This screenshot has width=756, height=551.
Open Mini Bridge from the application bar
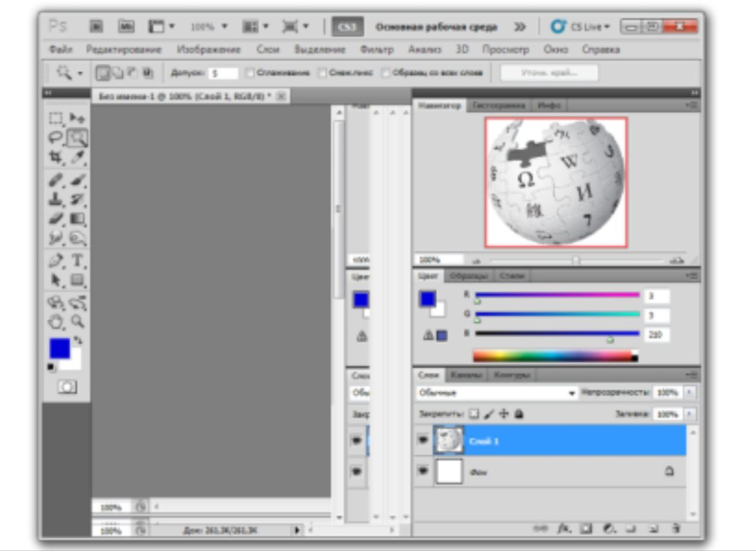tap(127, 27)
